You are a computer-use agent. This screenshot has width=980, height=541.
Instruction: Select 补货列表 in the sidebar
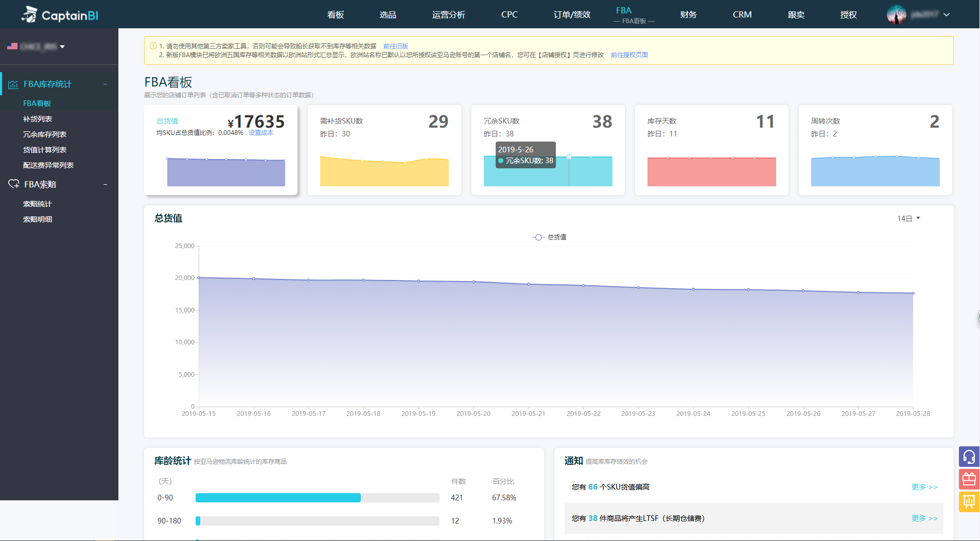38,119
